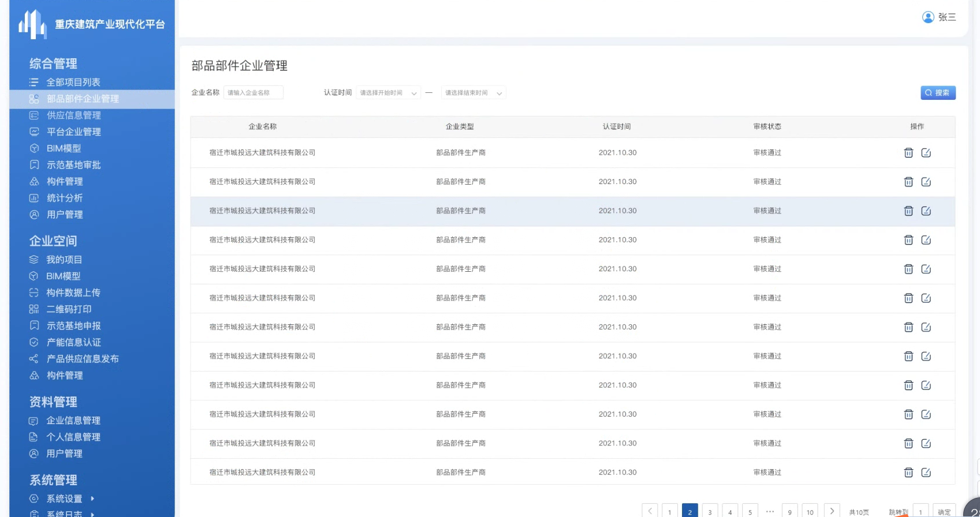980x517 pixels.
Task: Click 审核通过 status in the highlighted row
Action: click(x=767, y=211)
